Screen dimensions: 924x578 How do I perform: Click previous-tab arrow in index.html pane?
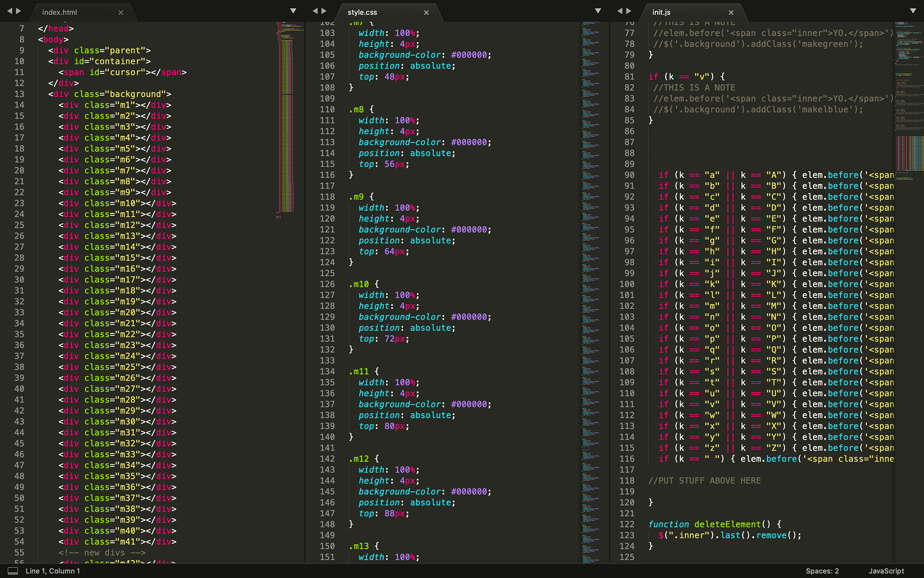pyautogui.click(x=10, y=11)
